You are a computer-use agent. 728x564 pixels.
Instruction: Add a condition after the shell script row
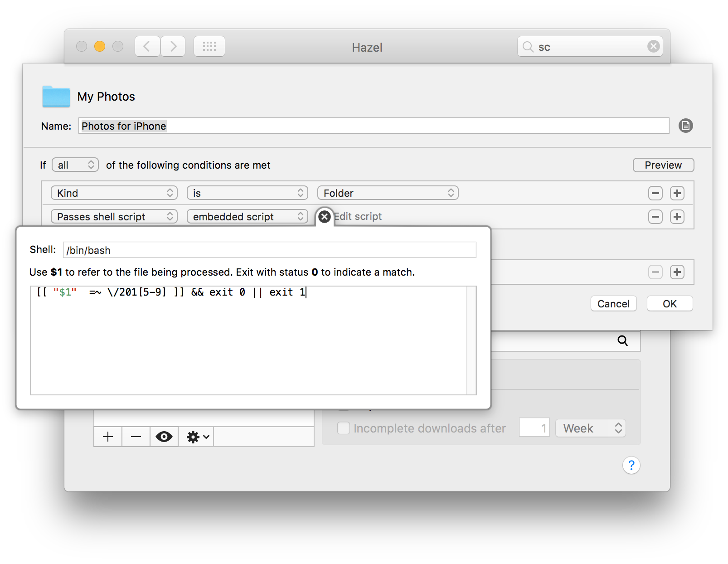click(x=677, y=217)
